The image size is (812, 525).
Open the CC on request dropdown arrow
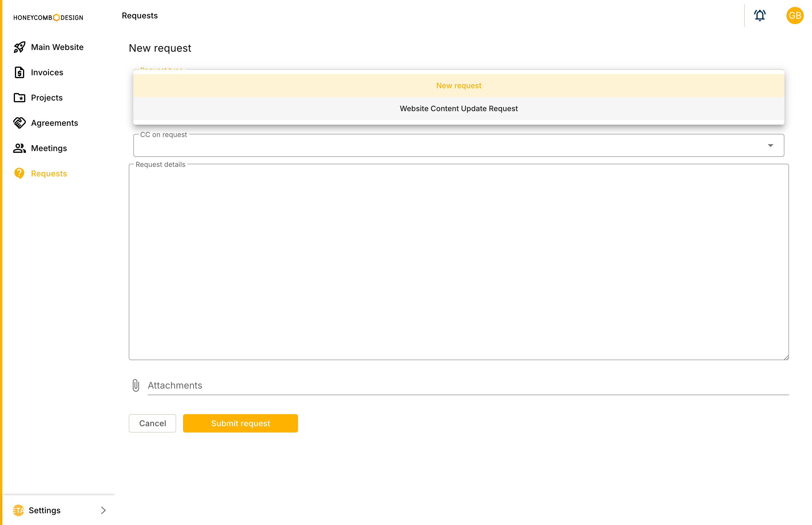770,146
